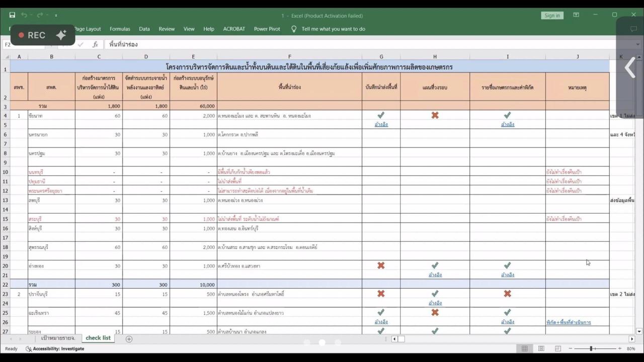Screen dimensions: 644x362
Task: Click the Insert Function fx icon
Action: [x=95, y=44]
